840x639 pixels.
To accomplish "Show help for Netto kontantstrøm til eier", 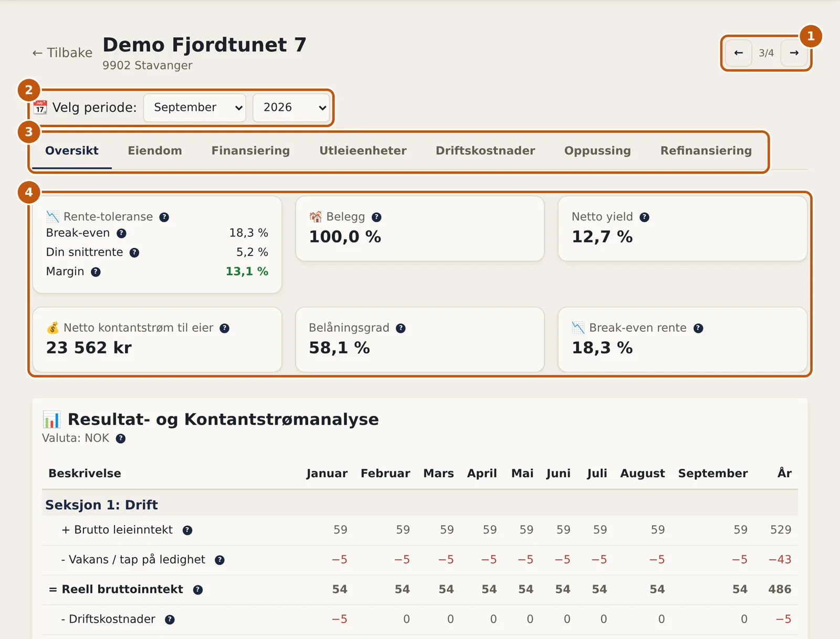I will pyautogui.click(x=225, y=328).
